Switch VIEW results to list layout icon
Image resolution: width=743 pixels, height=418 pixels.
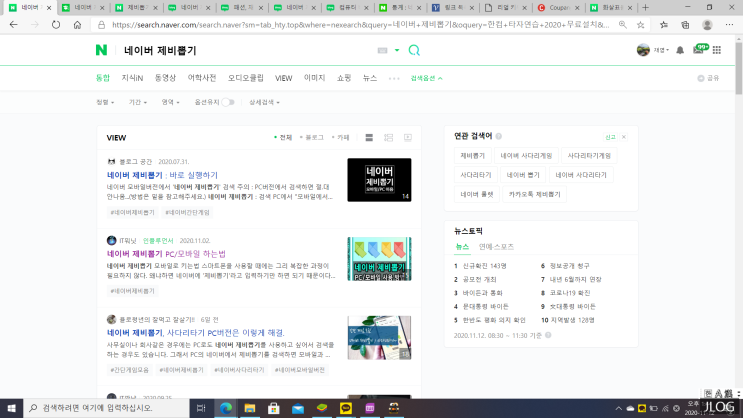coord(369,137)
